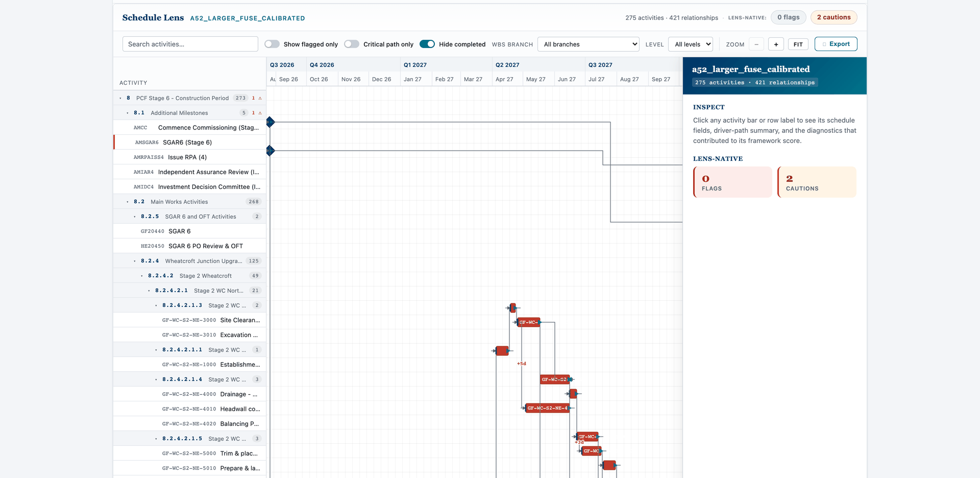The width and height of the screenshot is (980, 478).
Task: Zoom in with the plus button
Action: coord(776,44)
